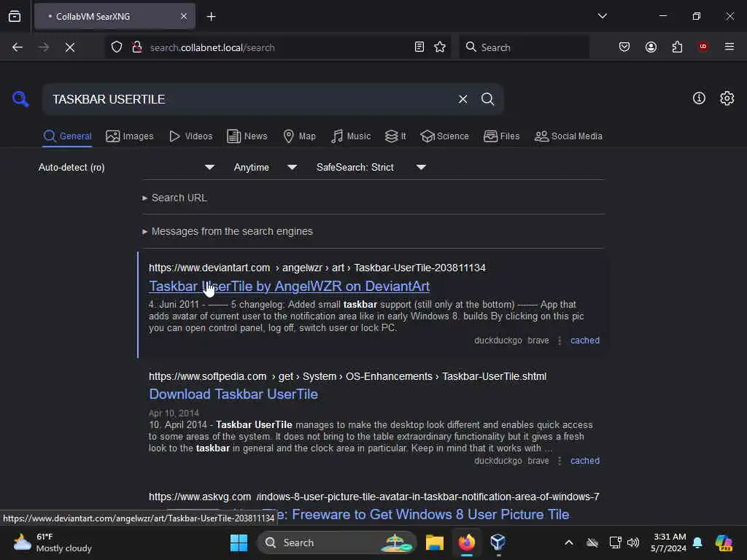Click the softpedia.com result URL
Image resolution: width=747 pixels, height=560 pixels.
tap(348, 376)
